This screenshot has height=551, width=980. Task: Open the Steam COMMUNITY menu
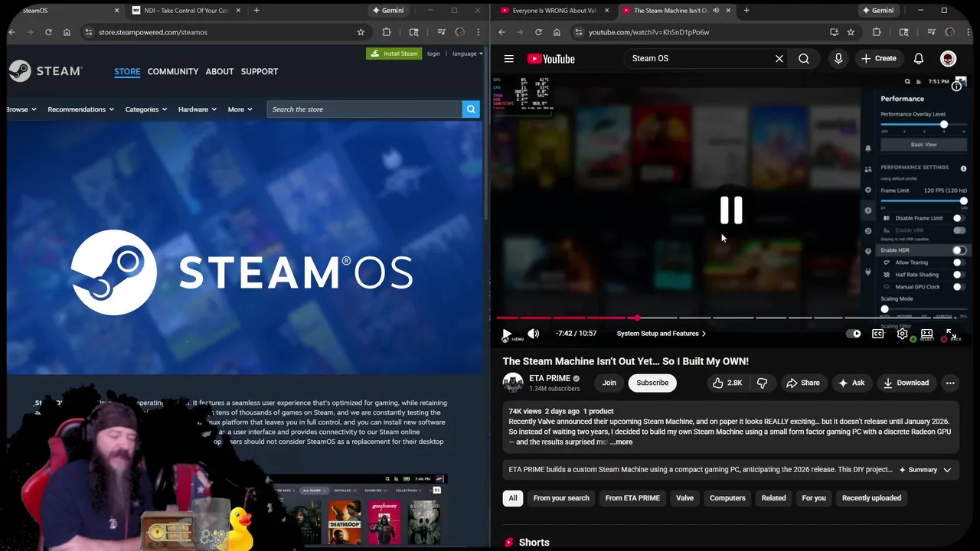(173, 71)
